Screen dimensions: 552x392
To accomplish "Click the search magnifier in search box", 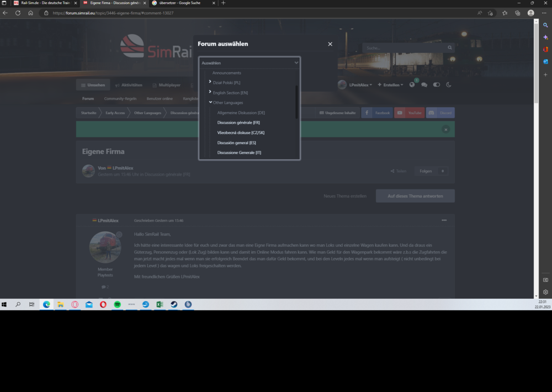I will [449, 47].
